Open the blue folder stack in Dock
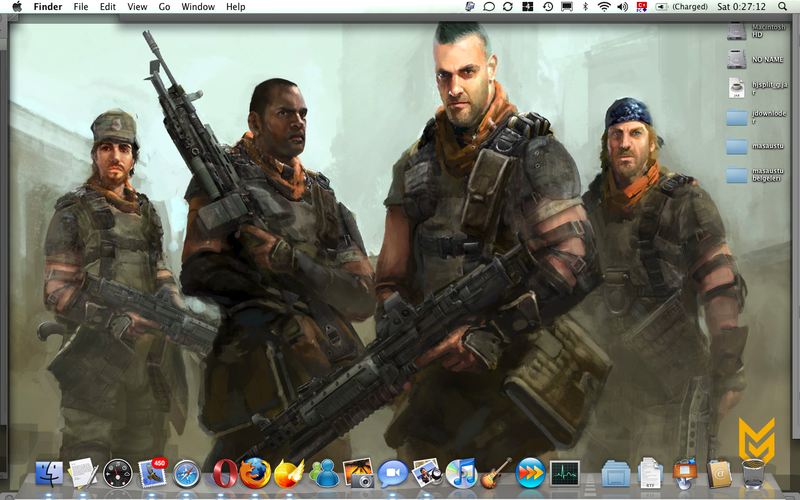The width and height of the screenshot is (800, 500). (x=616, y=473)
